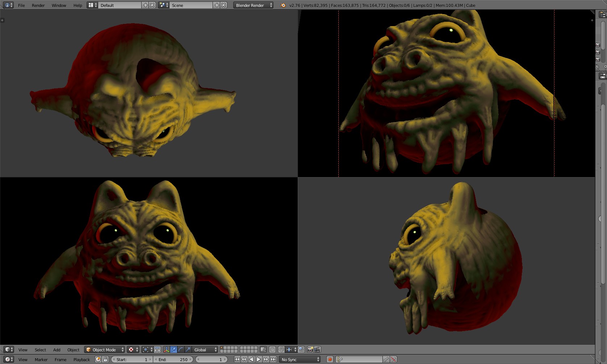The width and height of the screenshot is (607, 364).
Task: Open the 3D viewport View menu
Action: [x=23, y=350]
